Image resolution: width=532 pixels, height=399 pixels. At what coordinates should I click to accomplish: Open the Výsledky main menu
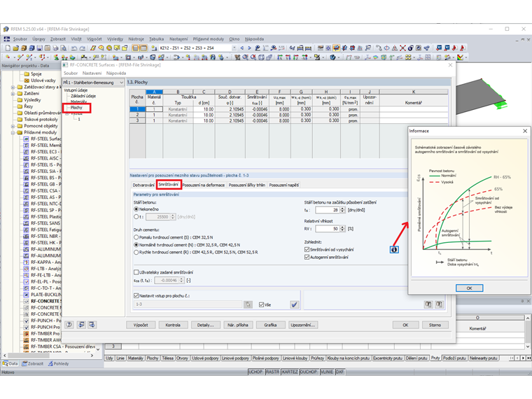coord(115,39)
